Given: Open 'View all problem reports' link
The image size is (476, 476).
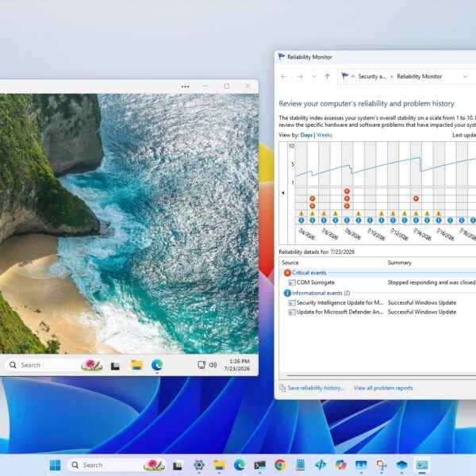Looking at the screenshot, I should tap(383, 388).
